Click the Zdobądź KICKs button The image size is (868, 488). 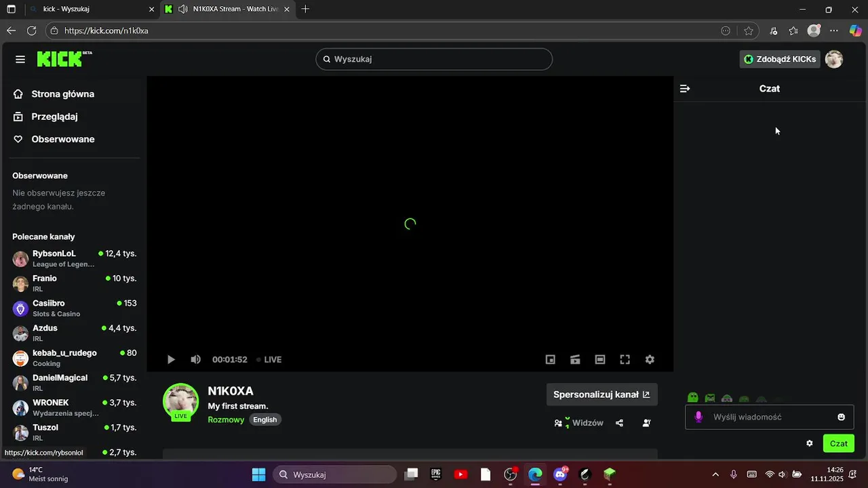click(779, 59)
